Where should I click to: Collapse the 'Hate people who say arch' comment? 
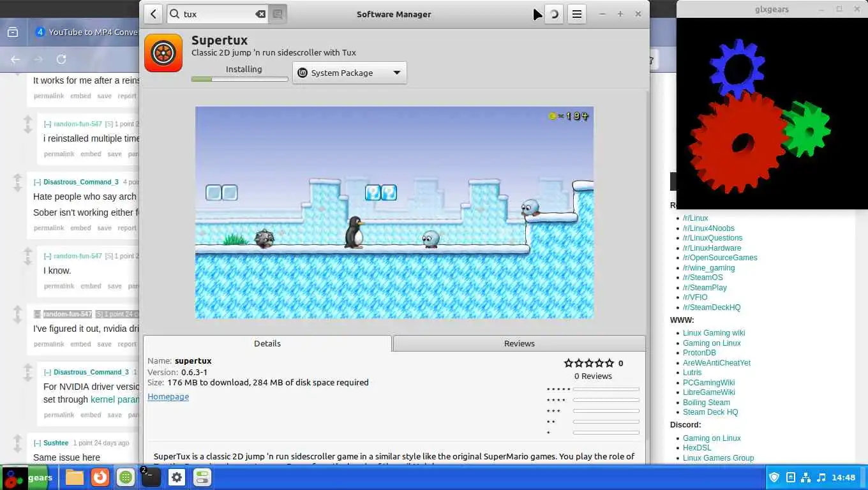click(x=38, y=182)
